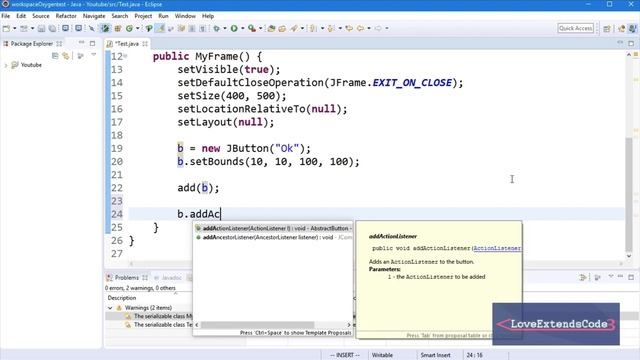
Task: Click the Open Perspective icon
Action: click(x=607, y=28)
